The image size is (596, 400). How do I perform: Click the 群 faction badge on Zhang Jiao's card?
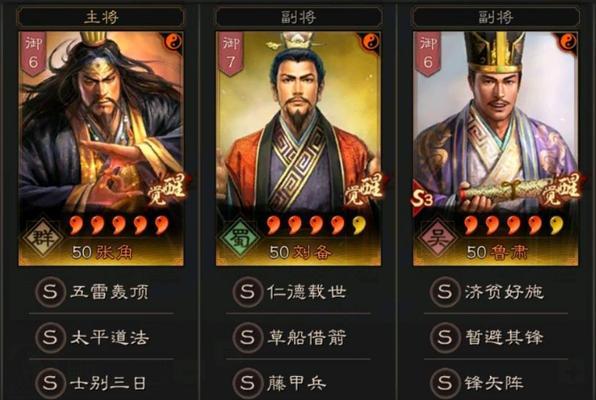tap(43, 238)
